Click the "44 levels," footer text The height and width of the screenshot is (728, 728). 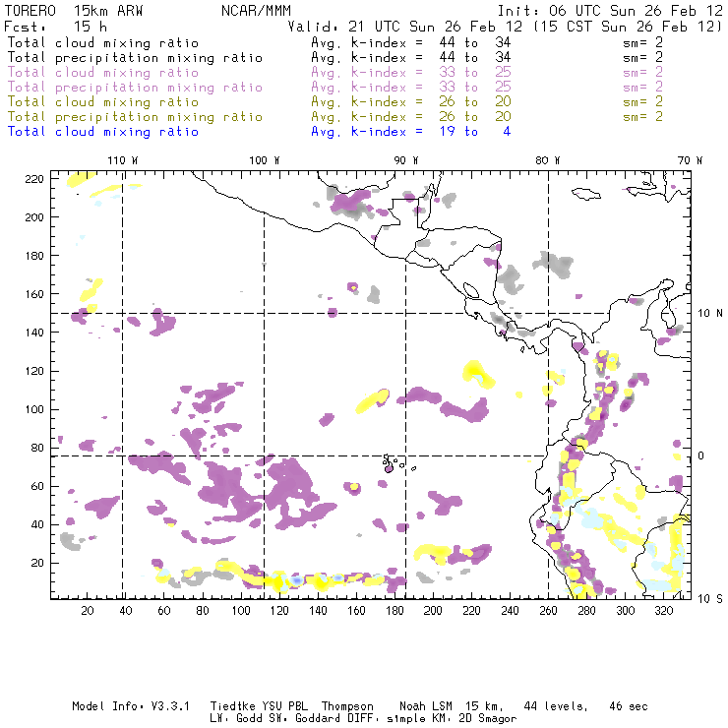(x=556, y=706)
